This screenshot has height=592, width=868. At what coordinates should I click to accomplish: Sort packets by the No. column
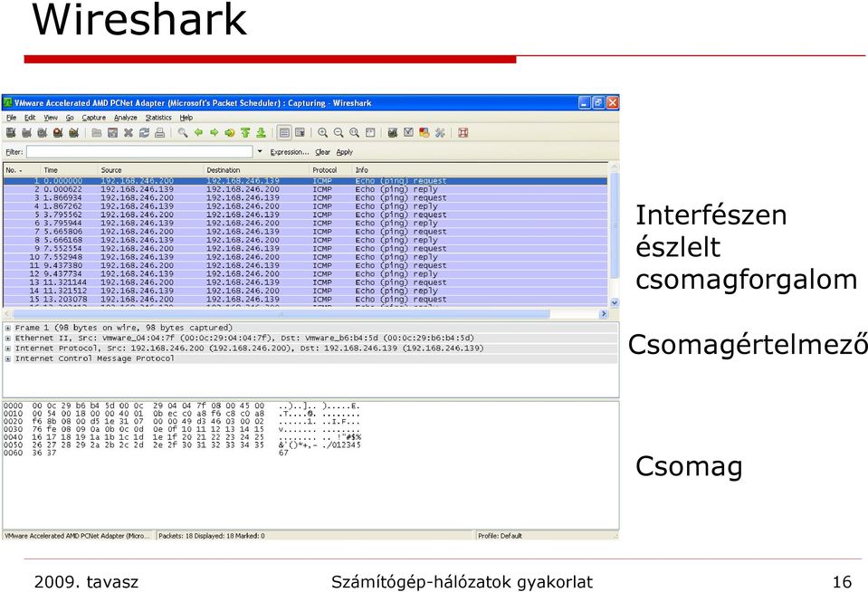[21, 170]
